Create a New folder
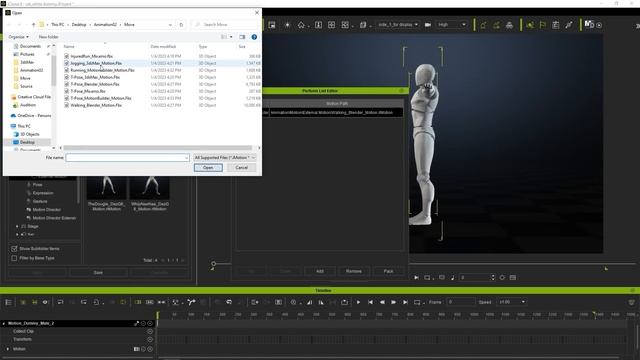Viewport: 640px width, 360px height. [x=49, y=37]
